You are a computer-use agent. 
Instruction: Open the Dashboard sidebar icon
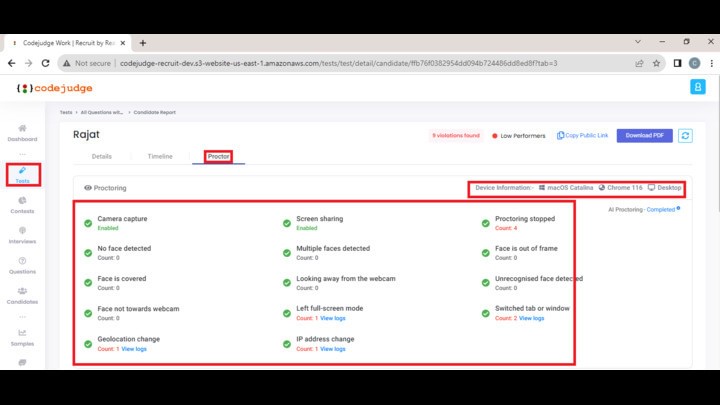(22, 130)
